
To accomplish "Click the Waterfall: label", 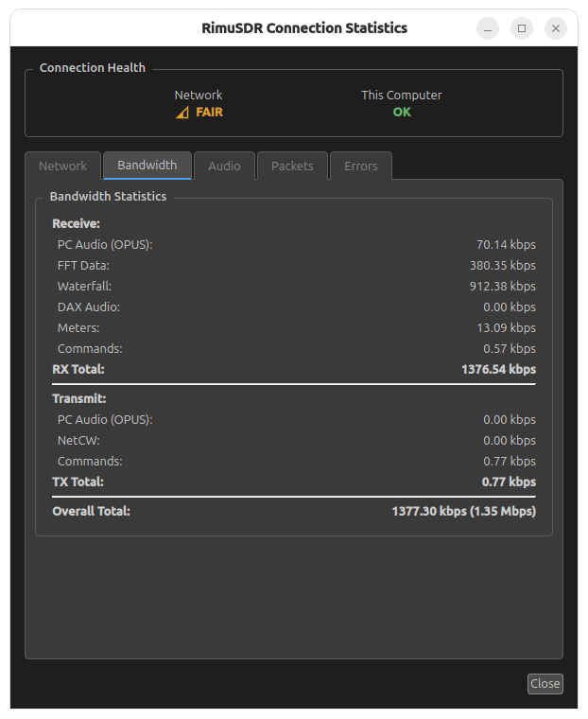I will tap(84, 287).
